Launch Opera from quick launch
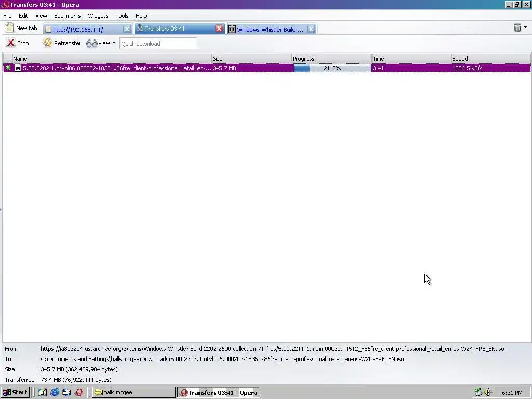This screenshot has height=399, width=532. point(79,392)
